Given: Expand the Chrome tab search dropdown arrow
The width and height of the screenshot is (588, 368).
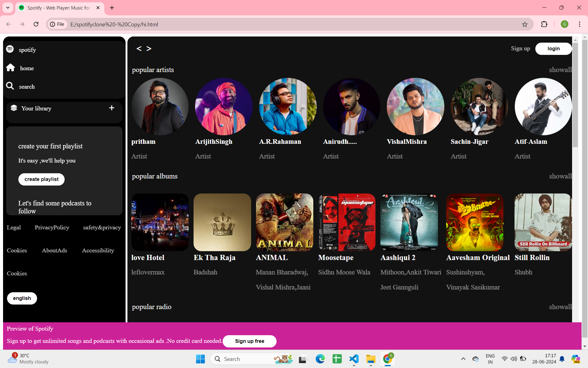Looking at the screenshot, I should [x=8, y=8].
